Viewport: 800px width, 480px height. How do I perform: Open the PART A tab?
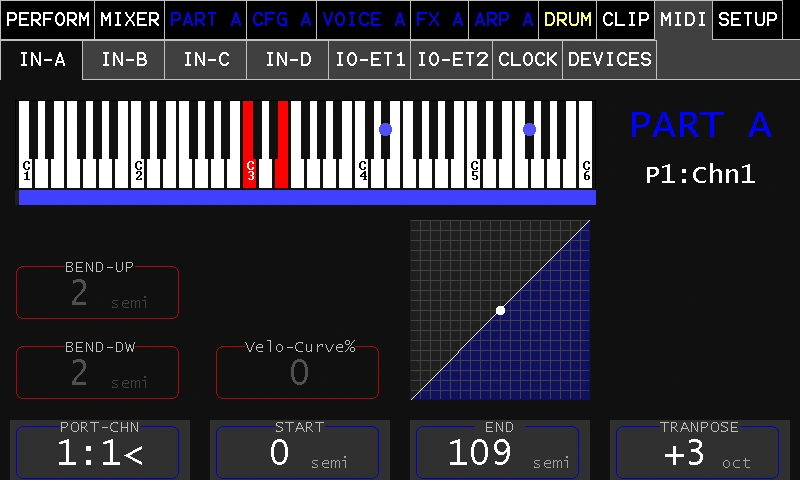point(205,19)
